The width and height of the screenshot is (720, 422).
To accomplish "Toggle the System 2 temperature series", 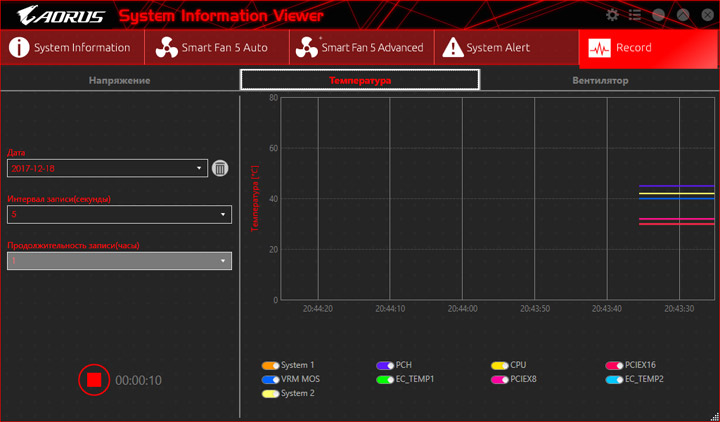I will 270,394.
